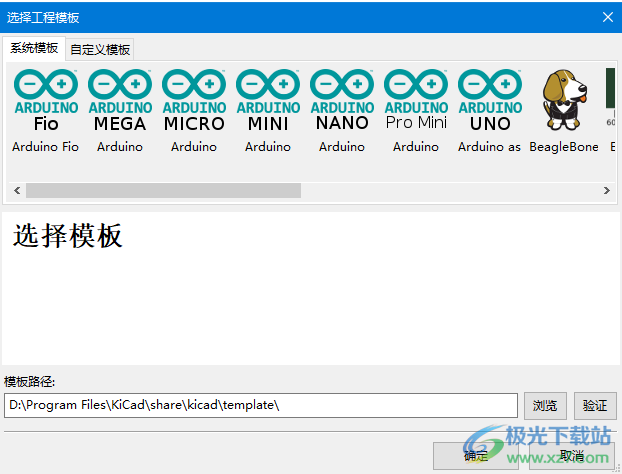The image size is (622, 474).
Task: Choose the Arduino Pro Mini template icon
Action: (416, 100)
